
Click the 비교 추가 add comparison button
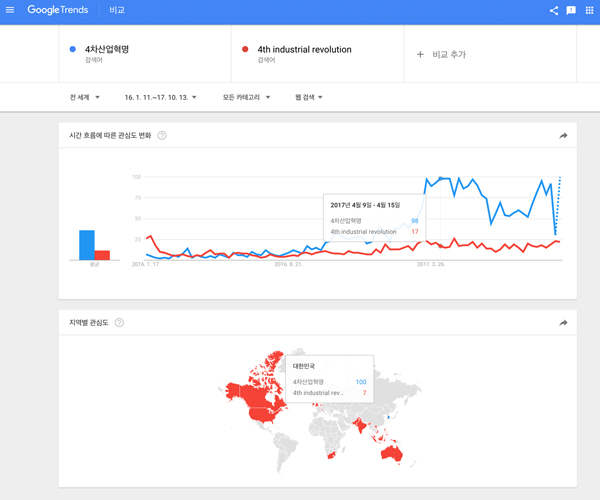[441, 54]
